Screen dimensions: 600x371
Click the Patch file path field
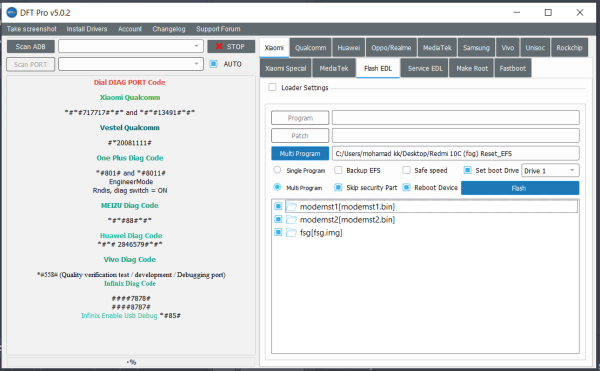455,136
